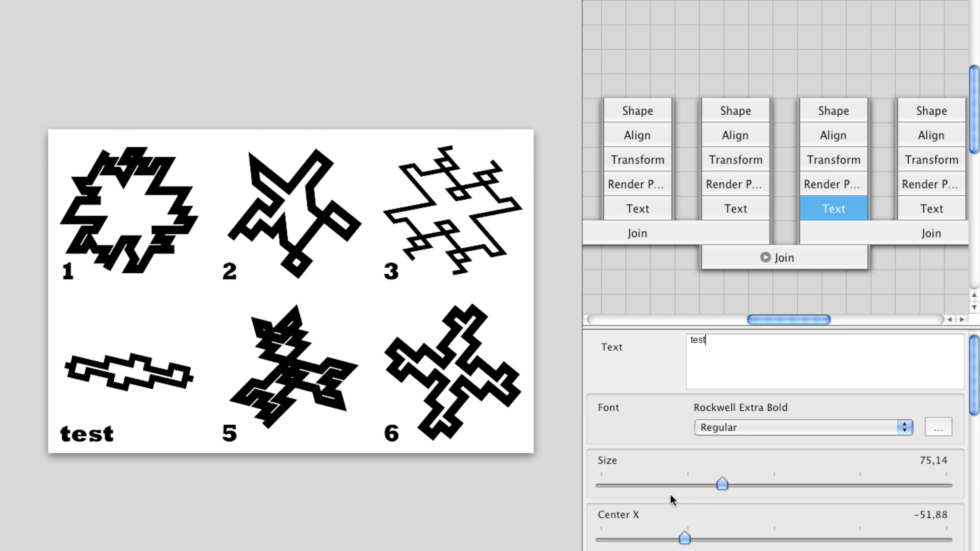Click the Render P node in the first stack
980x551 pixels.
(637, 184)
